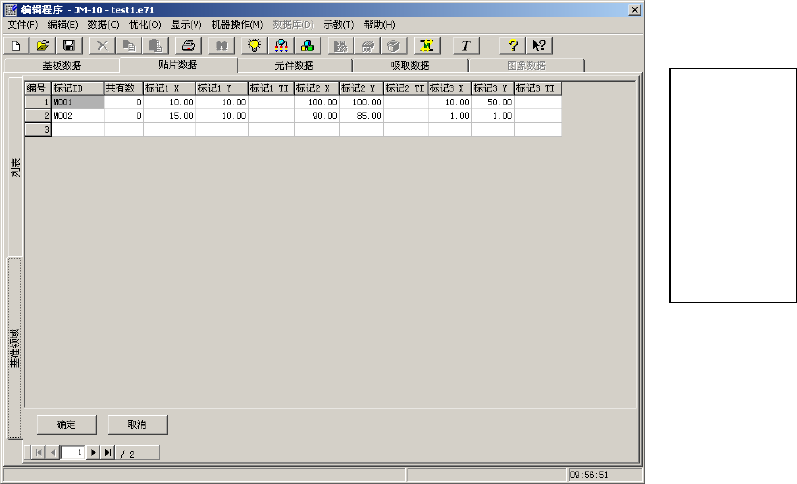
Task: Open the 机器操作(M) menu
Action: 237,24
